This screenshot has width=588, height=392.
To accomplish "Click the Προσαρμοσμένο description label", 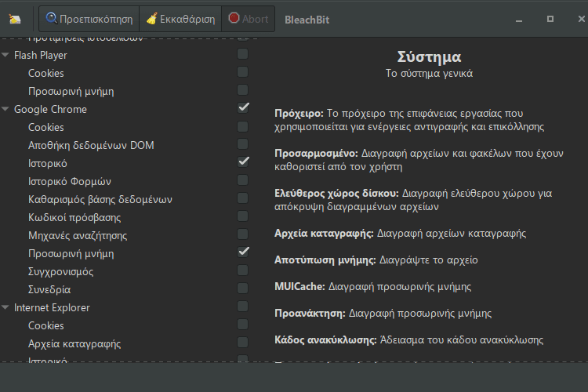I will [316, 154].
